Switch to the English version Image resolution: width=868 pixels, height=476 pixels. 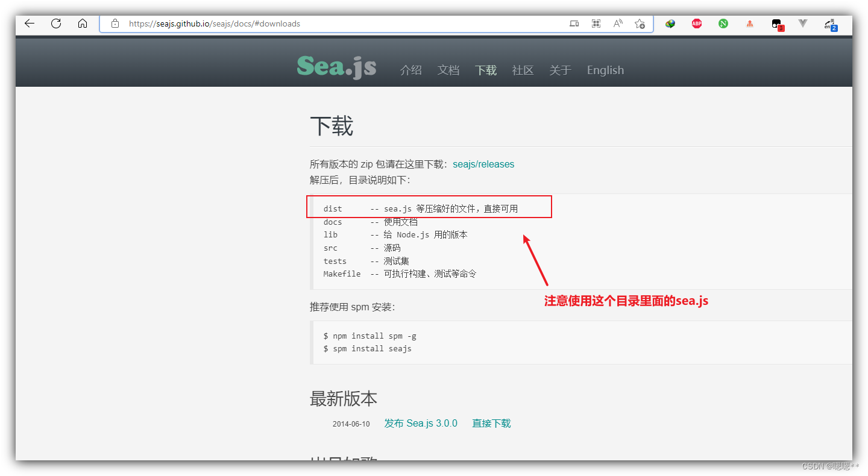(x=606, y=70)
